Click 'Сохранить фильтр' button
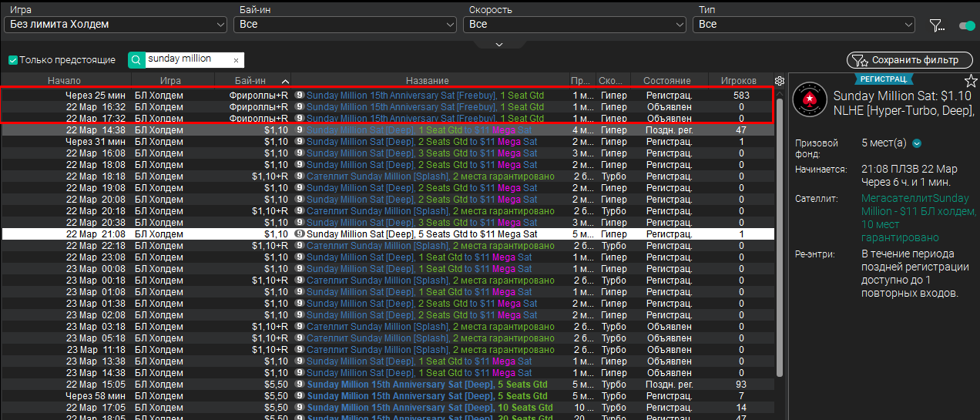This screenshot has height=420, width=980. (x=908, y=60)
